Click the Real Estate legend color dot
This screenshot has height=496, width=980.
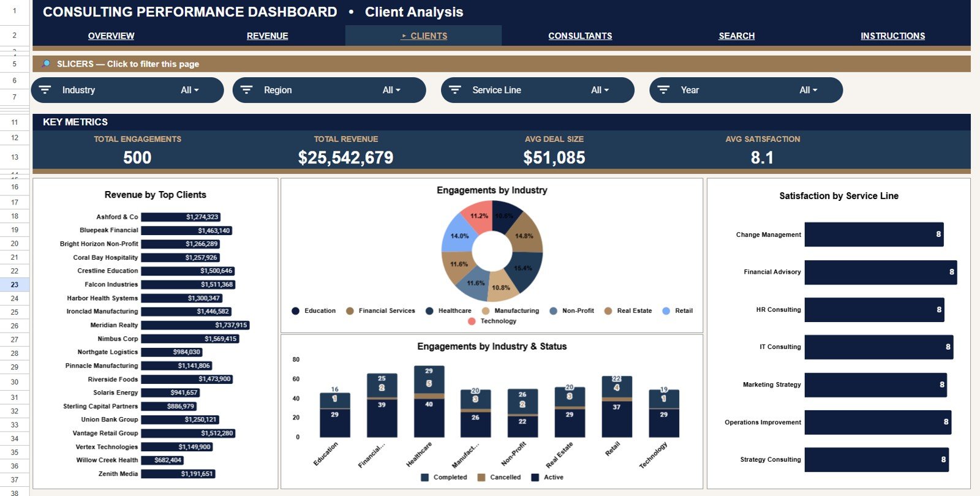point(608,311)
